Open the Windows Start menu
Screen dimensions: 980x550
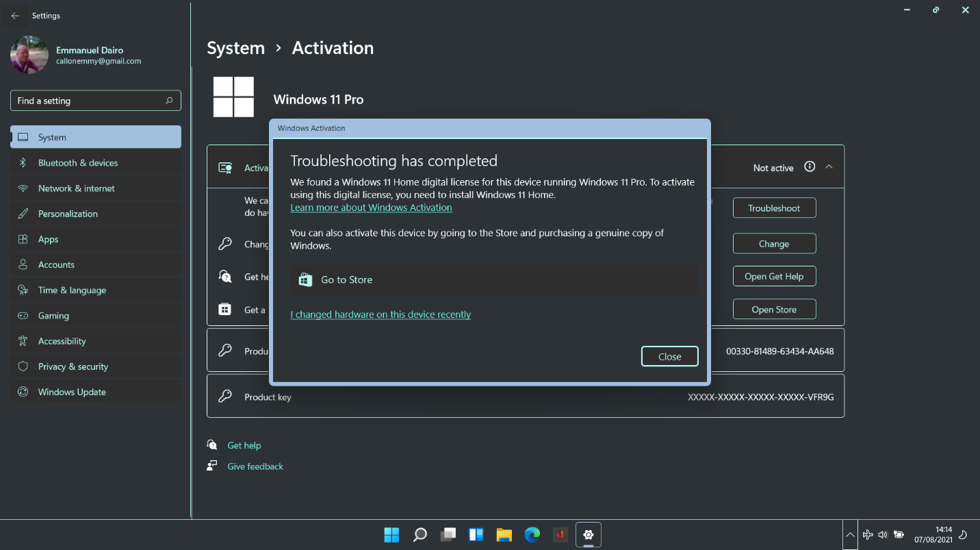click(391, 535)
